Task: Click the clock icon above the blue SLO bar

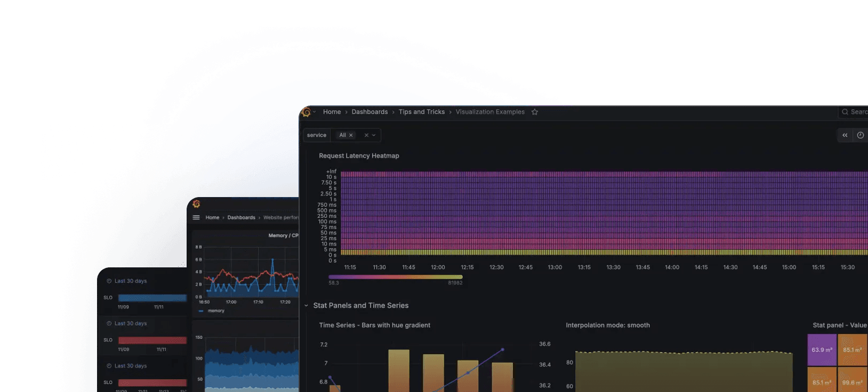Action: point(109,281)
